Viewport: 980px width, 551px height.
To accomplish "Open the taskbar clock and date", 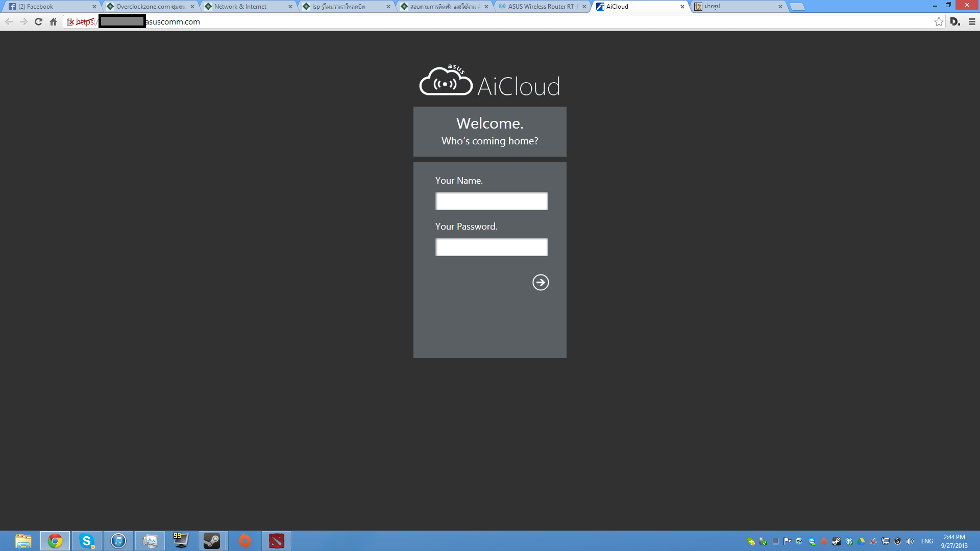I will (x=954, y=541).
